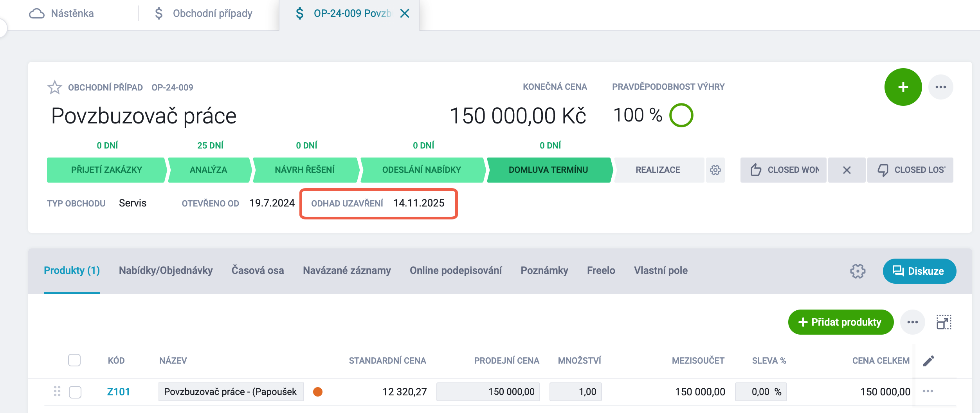Image resolution: width=980 pixels, height=413 pixels.
Task: Mark the deal as Closed Lost
Action: pos(910,170)
